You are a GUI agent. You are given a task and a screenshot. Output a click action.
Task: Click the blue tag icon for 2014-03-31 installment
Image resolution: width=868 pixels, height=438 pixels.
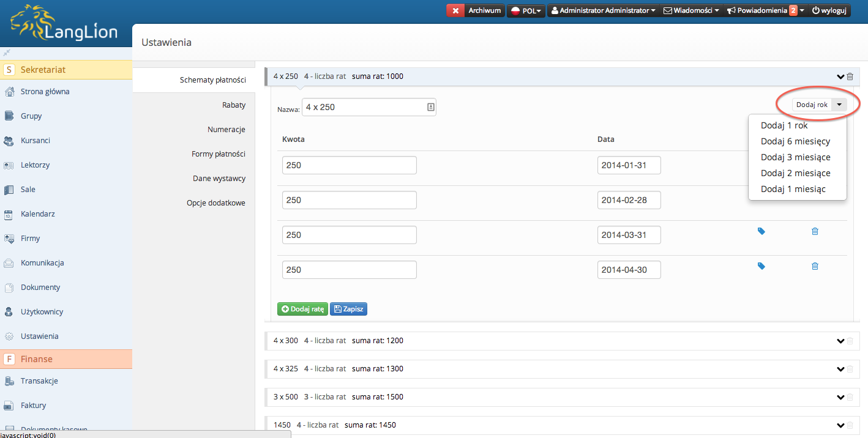click(x=761, y=231)
